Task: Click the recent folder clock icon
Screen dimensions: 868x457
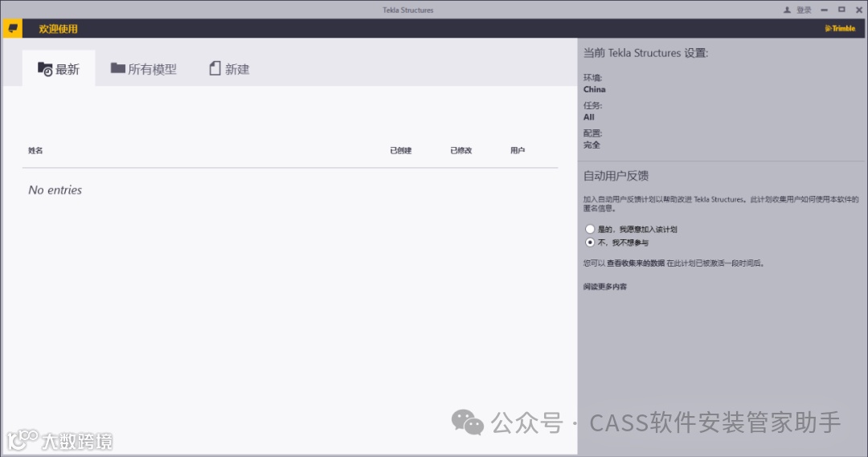Action: click(x=45, y=69)
